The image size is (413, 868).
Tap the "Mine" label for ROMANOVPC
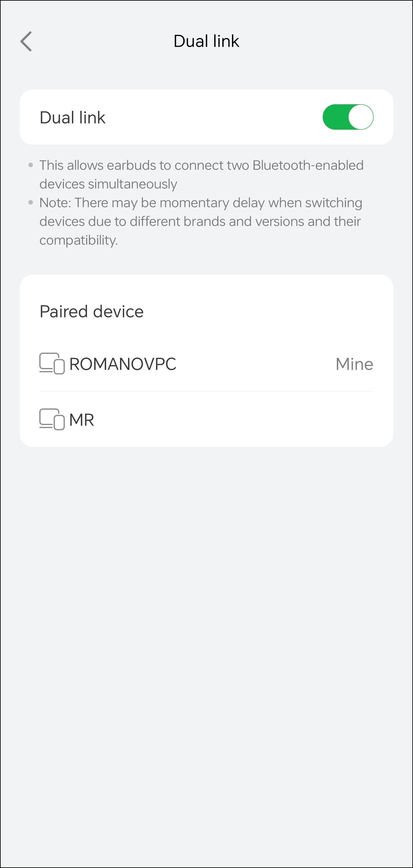point(354,364)
